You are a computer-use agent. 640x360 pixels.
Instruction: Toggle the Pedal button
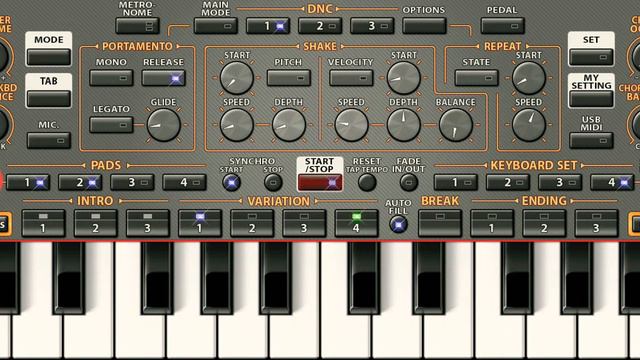pos(503,26)
